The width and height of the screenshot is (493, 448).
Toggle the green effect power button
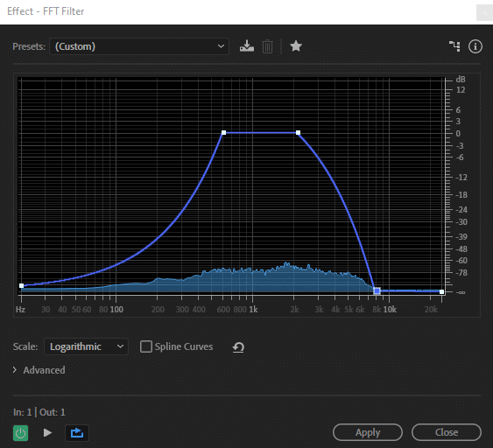(20, 433)
